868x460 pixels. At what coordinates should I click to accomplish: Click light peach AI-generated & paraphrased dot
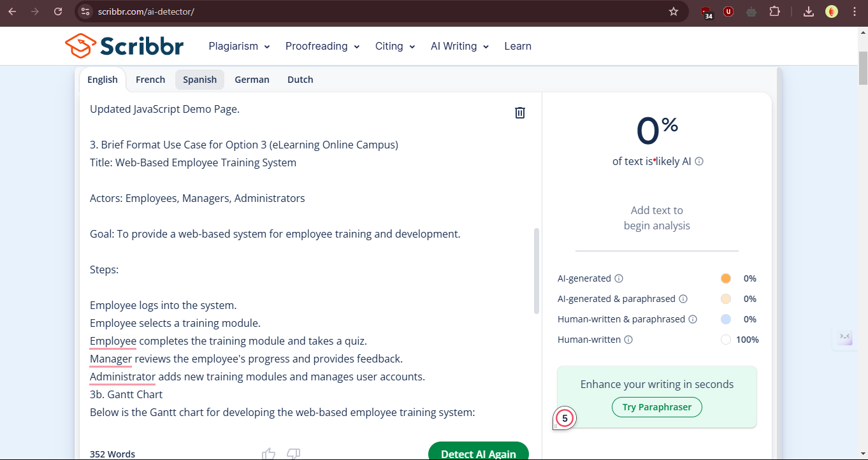(x=725, y=299)
